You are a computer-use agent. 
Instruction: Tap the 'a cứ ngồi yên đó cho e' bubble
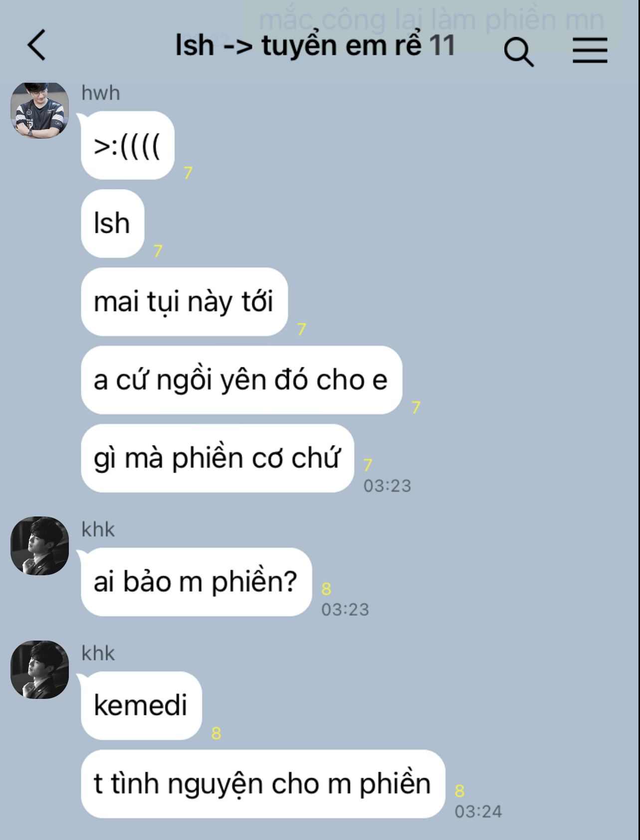click(241, 380)
